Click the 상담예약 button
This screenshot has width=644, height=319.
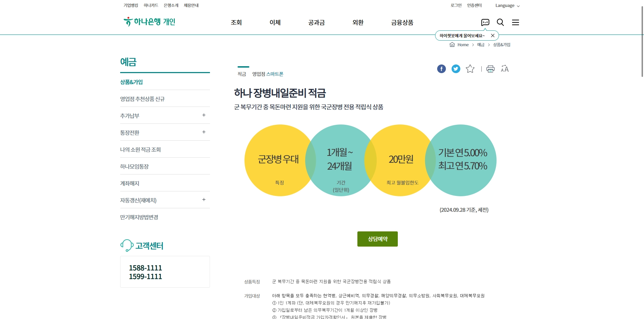[x=377, y=239]
